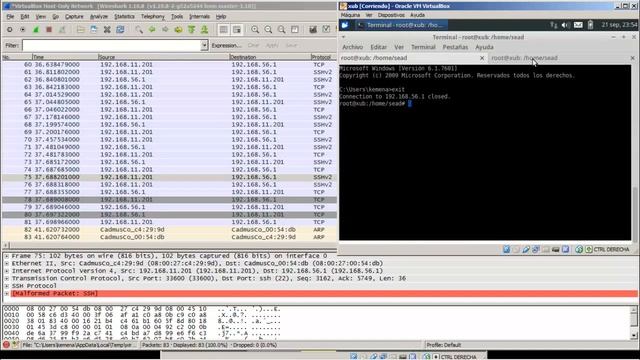Toggle auto scroll in live capture
Viewport: 640px width, 360px height.
pyautogui.click(x=237, y=29)
